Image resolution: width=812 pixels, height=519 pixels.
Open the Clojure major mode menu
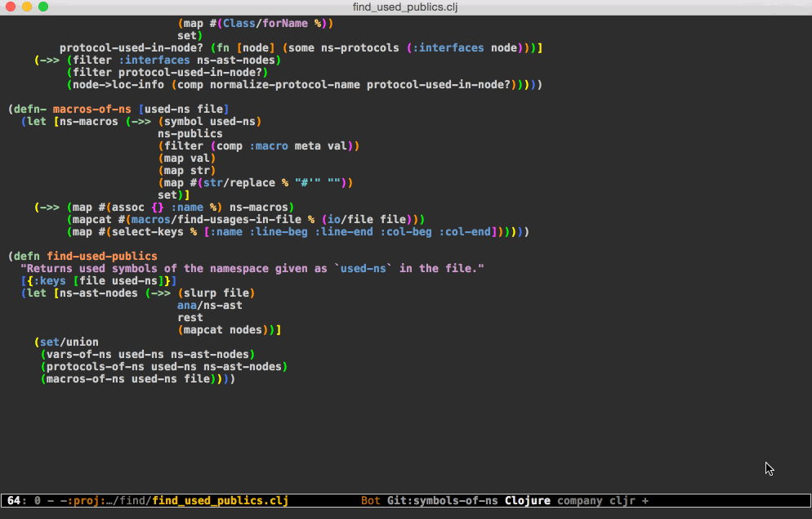tap(527, 500)
